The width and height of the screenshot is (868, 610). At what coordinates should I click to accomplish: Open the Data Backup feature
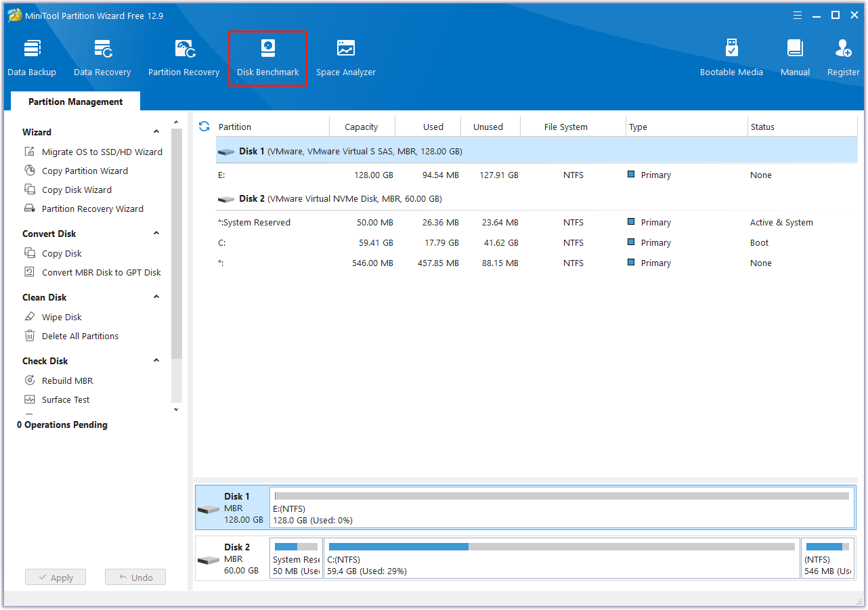click(32, 58)
